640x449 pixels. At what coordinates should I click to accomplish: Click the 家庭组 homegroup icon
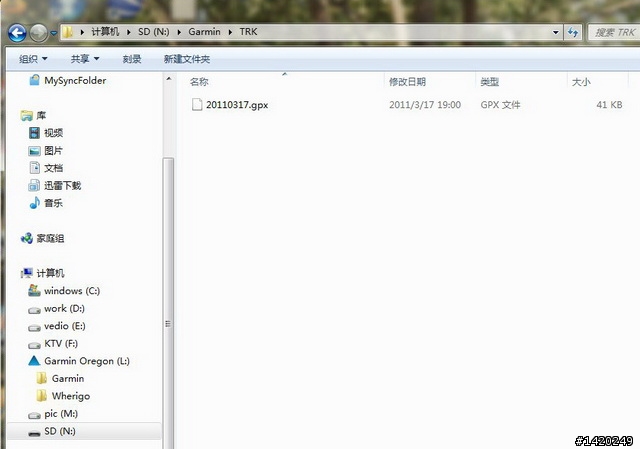point(27,238)
